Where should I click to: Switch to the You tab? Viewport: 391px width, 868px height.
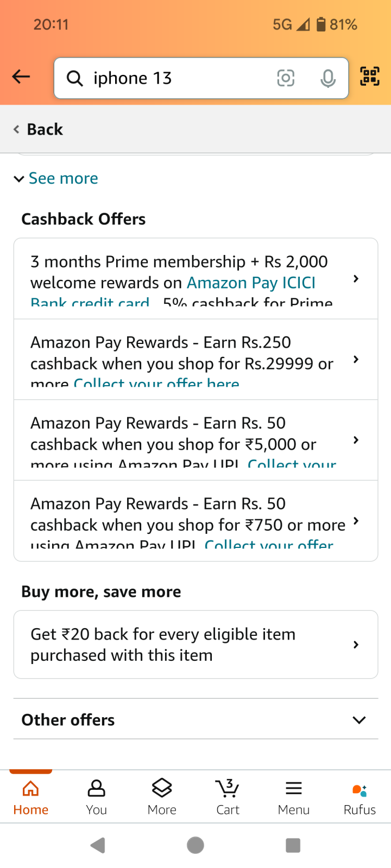96,796
